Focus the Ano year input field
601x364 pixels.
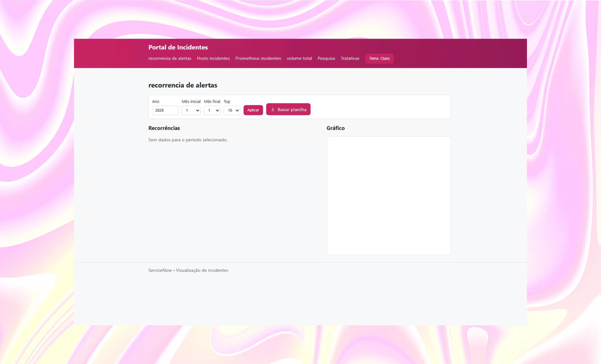pyautogui.click(x=165, y=110)
